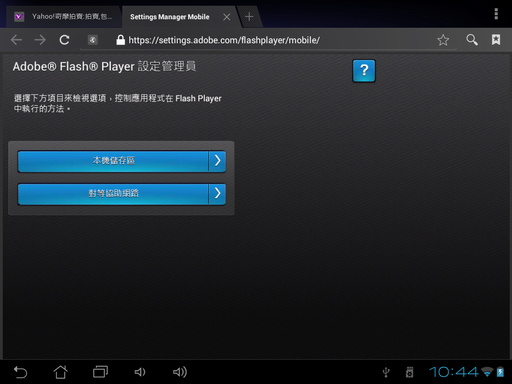Tap the chevron on 本機儲存區 button

[x=217, y=161]
